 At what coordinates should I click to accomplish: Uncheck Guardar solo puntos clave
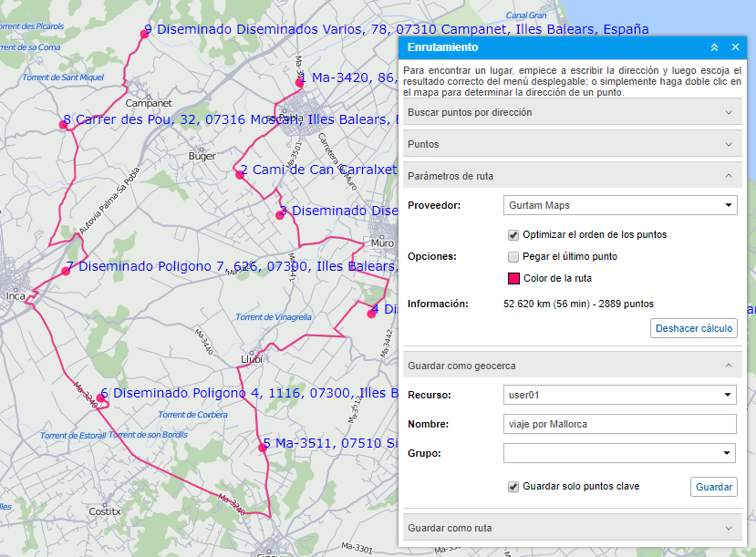pyautogui.click(x=513, y=487)
